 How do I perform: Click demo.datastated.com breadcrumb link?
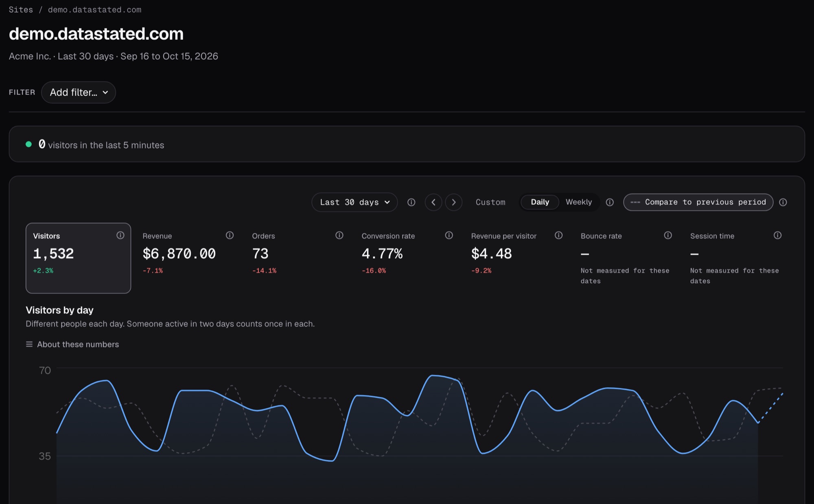tap(94, 10)
